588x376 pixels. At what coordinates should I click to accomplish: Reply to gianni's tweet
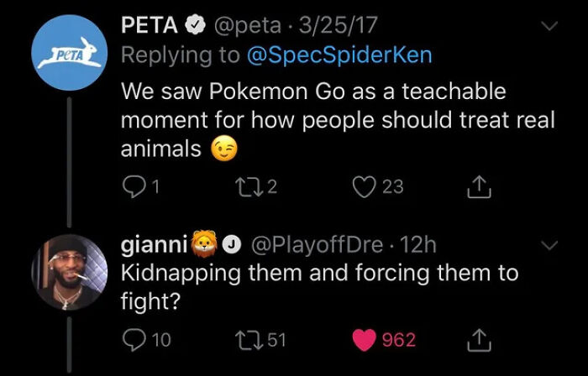pyautogui.click(x=133, y=339)
